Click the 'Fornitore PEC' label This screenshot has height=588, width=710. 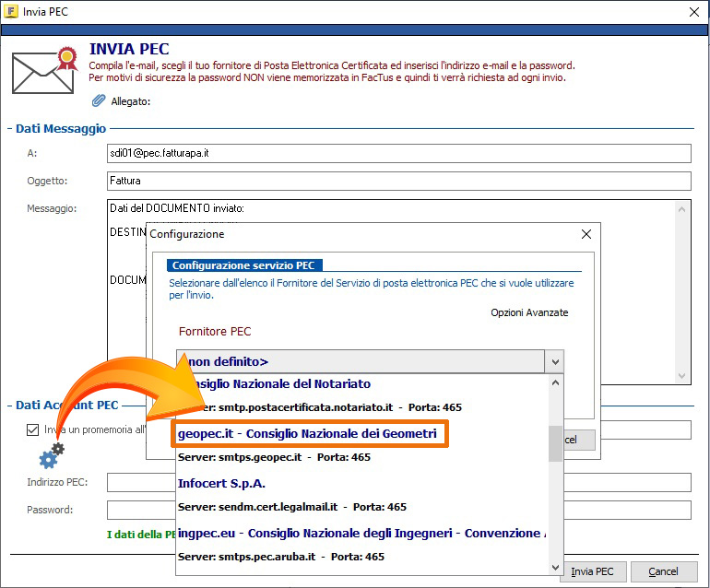pos(215,332)
